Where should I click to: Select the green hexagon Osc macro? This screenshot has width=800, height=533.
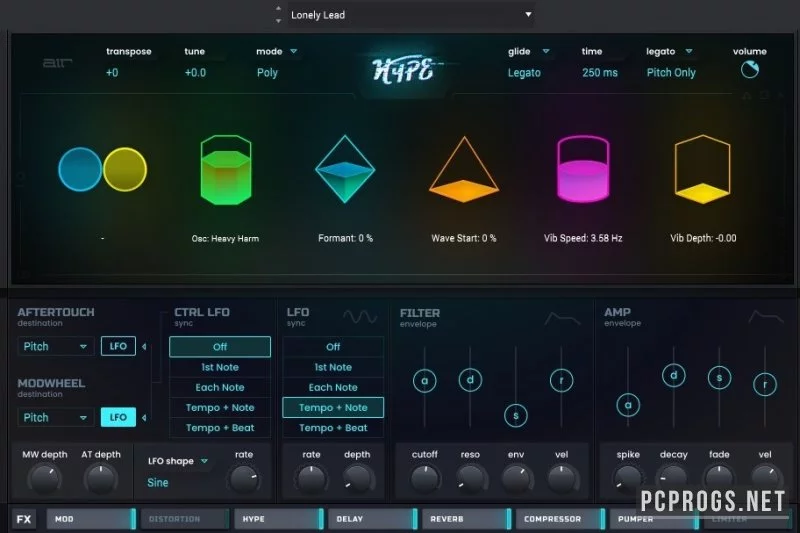coord(226,170)
